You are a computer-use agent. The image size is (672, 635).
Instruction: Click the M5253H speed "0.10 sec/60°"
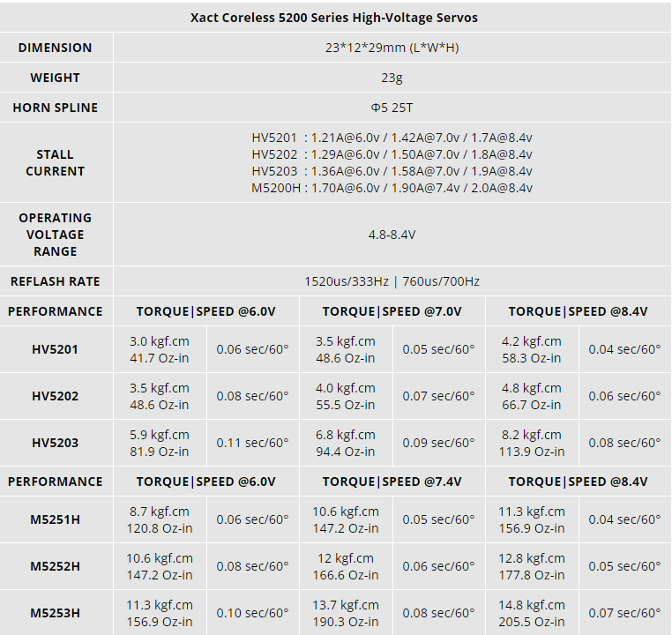click(252, 613)
